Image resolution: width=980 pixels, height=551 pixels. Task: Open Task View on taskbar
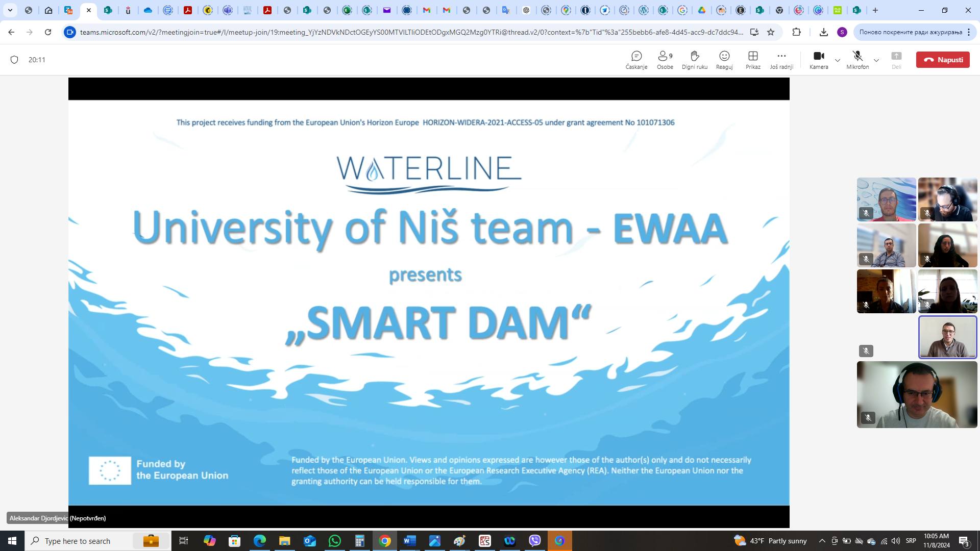(x=184, y=541)
